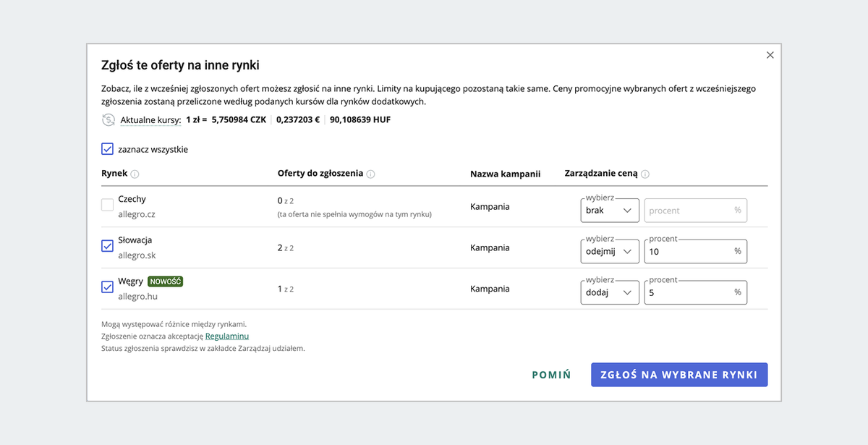Close the dialog with the X
The image size is (868, 445).
770,54
